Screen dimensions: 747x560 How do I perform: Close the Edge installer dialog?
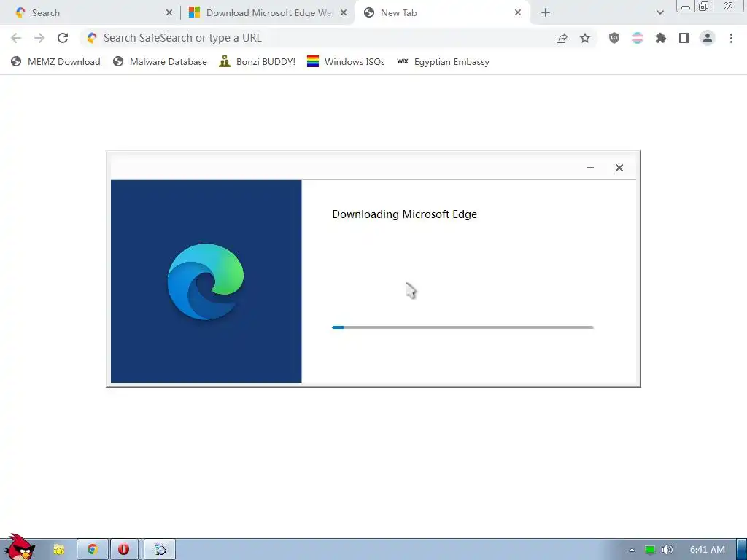619,168
